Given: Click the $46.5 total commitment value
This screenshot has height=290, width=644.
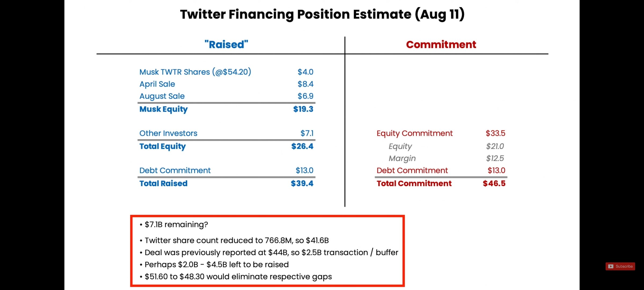Looking at the screenshot, I should click(494, 183).
